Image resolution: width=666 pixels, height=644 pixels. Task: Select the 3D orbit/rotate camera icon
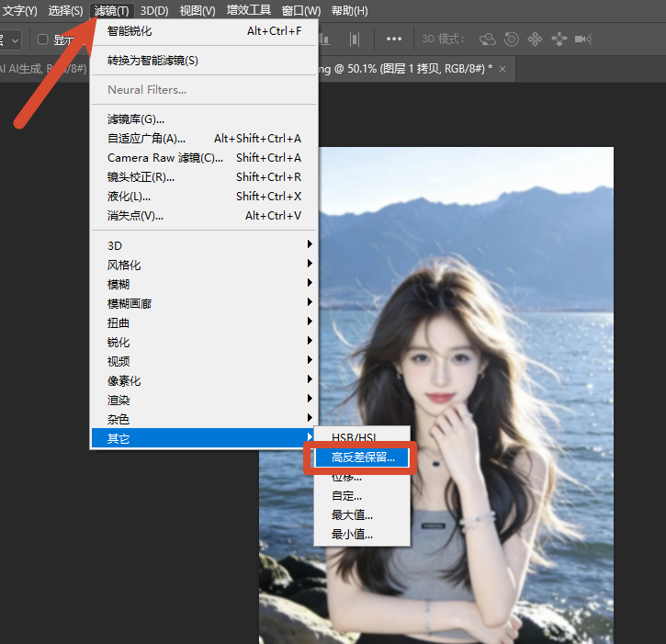point(487,40)
